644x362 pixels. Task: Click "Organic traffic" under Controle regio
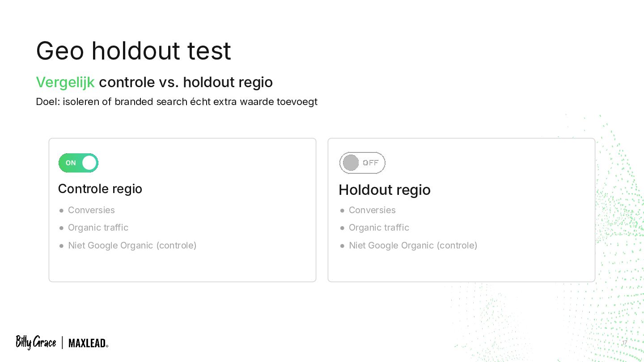[x=98, y=227]
